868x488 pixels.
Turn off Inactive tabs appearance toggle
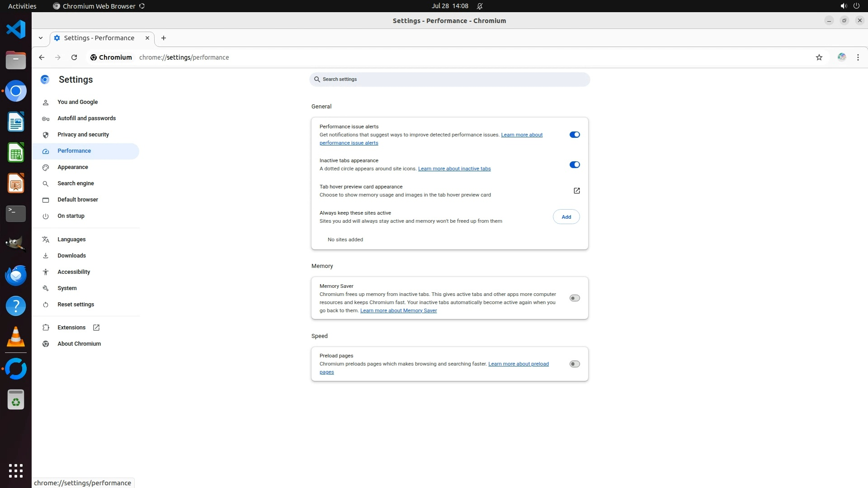coord(574,165)
